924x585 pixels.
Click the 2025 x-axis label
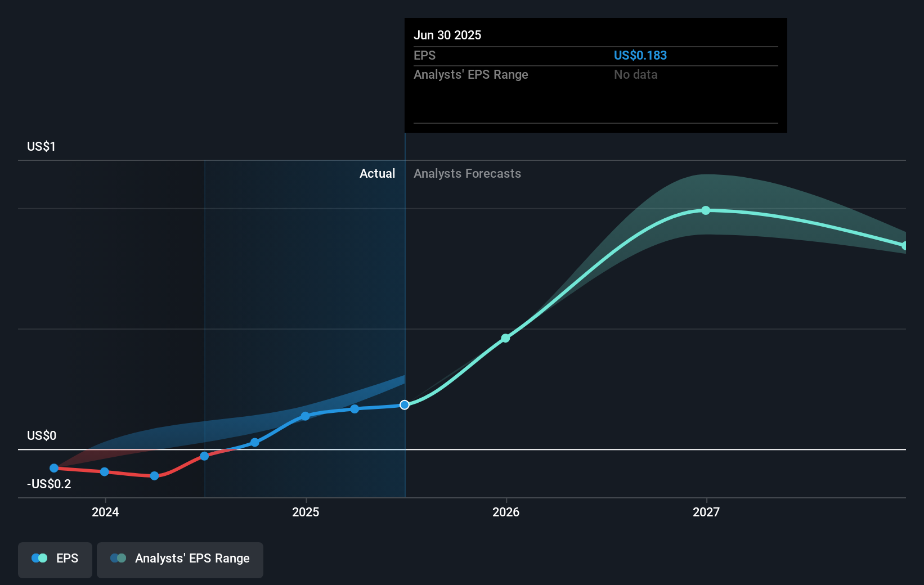[x=306, y=512]
